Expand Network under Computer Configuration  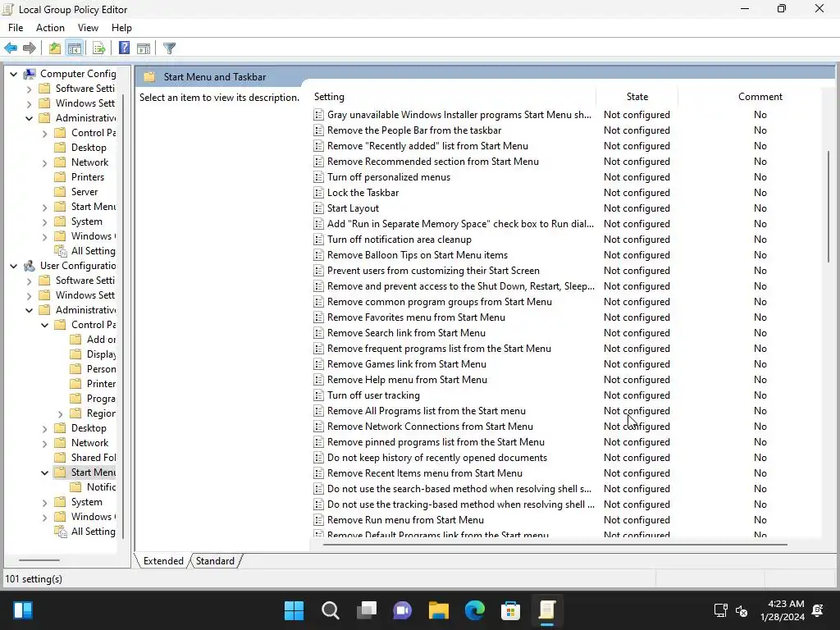[45, 163]
